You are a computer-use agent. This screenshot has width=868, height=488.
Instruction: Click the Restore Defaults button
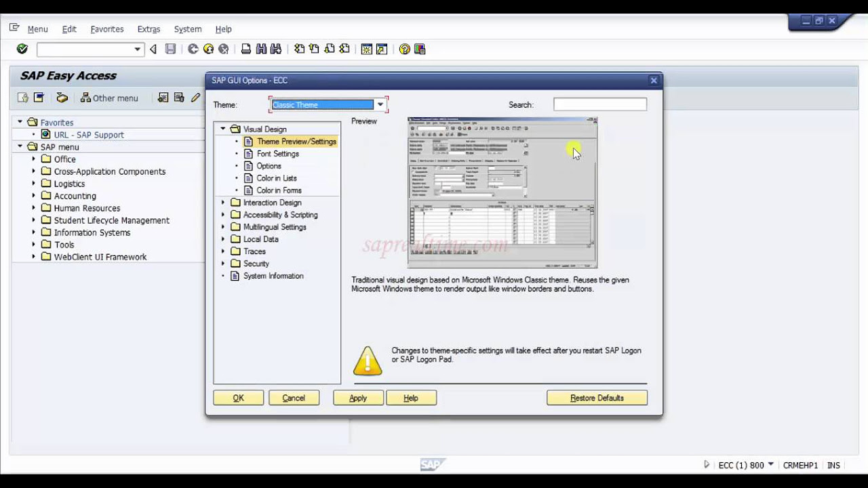(x=597, y=398)
